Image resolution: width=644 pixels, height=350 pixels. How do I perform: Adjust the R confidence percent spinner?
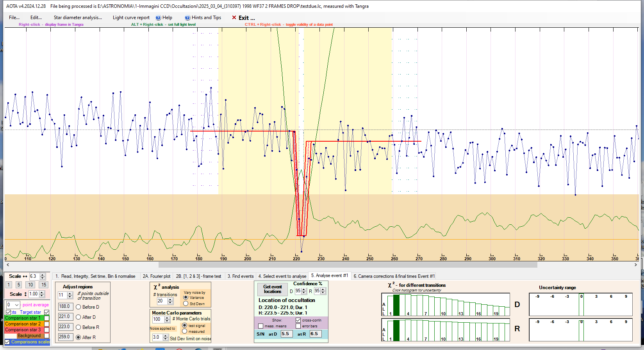pyautogui.click(x=323, y=291)
